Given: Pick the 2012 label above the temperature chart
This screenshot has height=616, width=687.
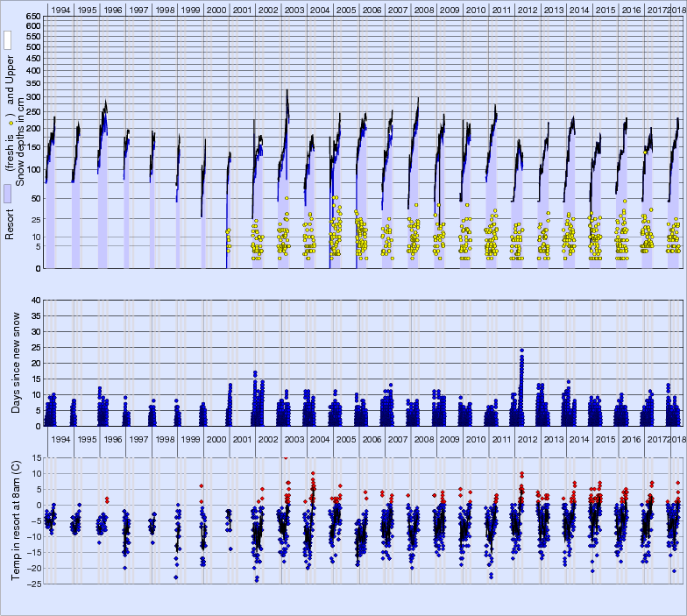Looking at the screenshot, I should 528,439.
